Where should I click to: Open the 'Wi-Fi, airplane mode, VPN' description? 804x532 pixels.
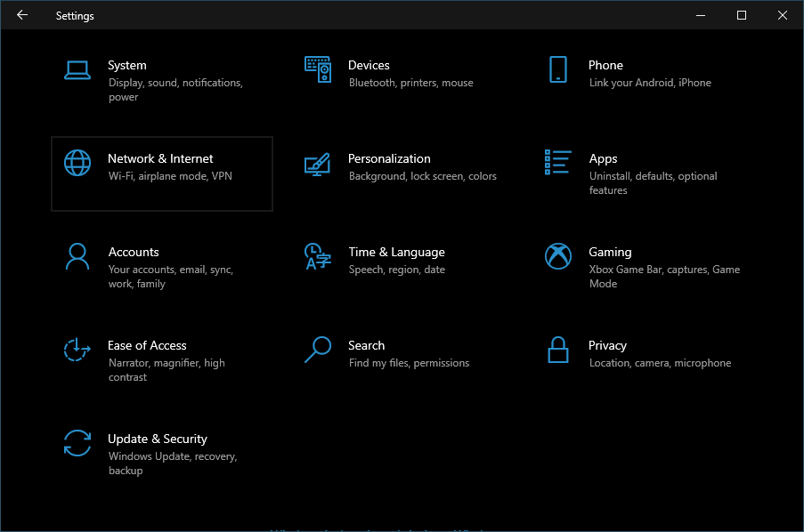point(170,176)
